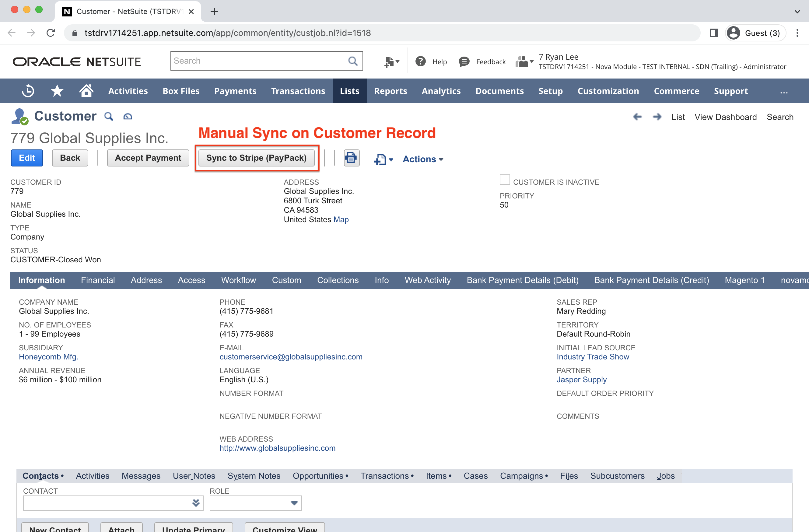The width and height of the screenshot is (809, 532).
Task: Open the Customization navigation menu
Action: [x=608, y=91]
